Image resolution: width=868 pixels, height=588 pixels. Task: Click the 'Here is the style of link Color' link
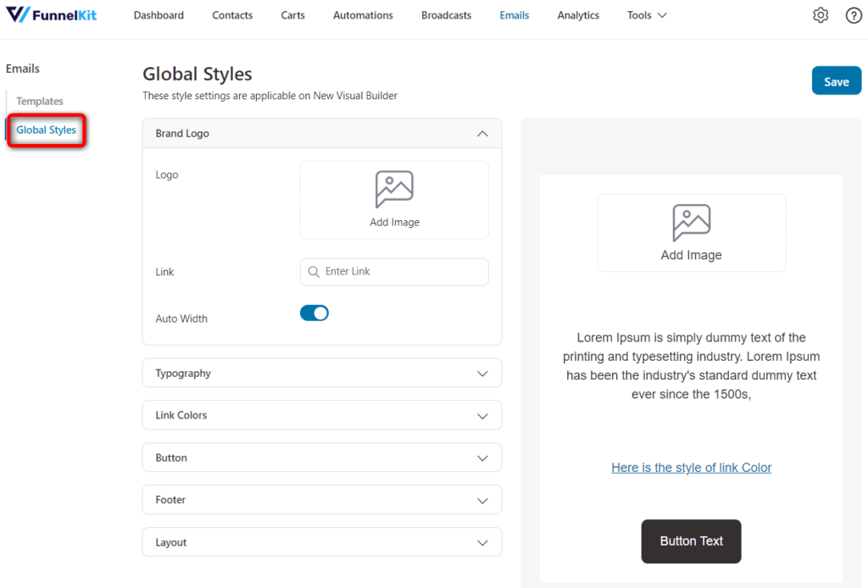(691, 468)
